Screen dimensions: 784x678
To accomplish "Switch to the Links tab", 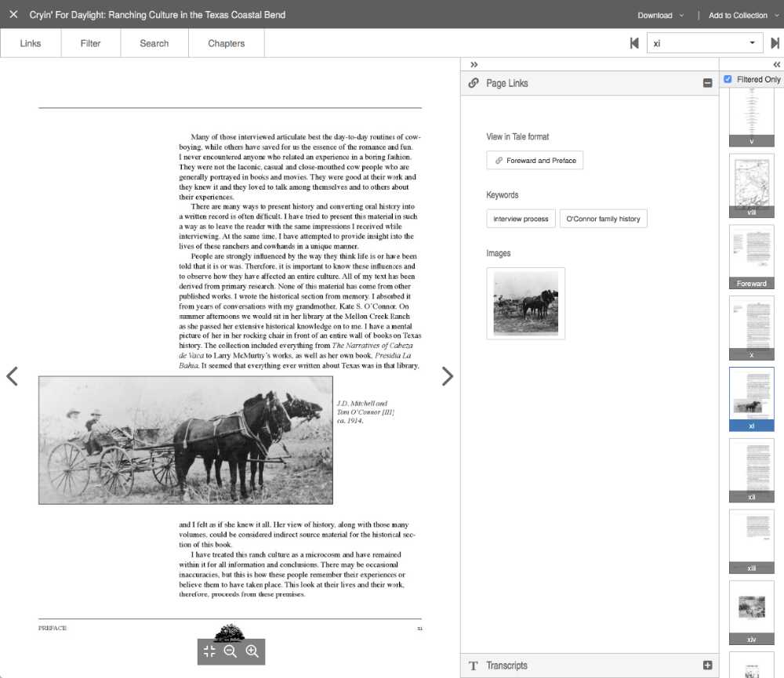I will (31, 43).
